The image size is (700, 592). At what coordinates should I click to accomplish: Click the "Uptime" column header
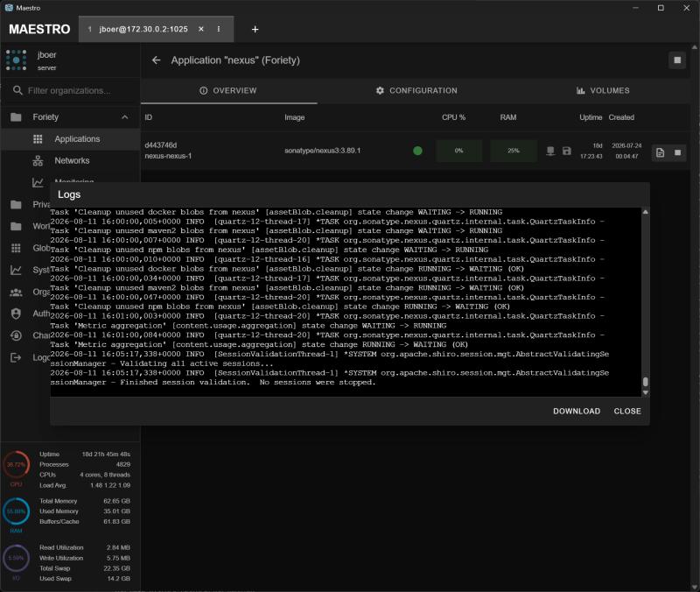[591, 117]
